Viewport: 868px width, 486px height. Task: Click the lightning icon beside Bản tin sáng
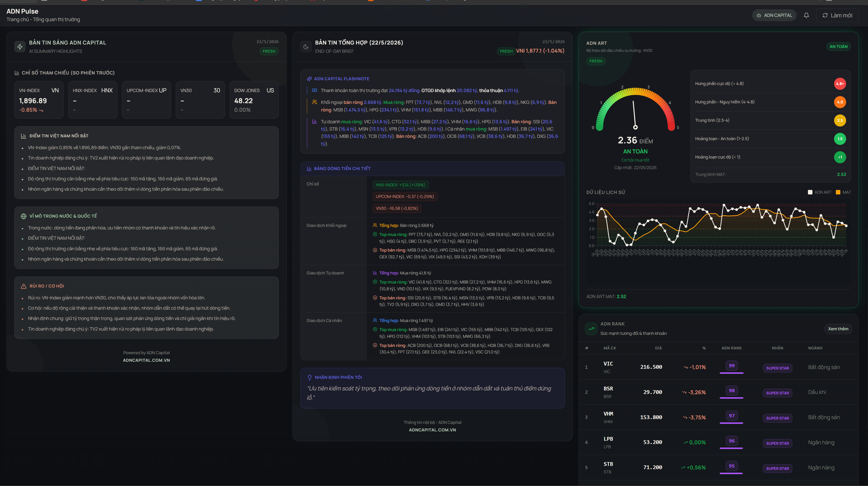[x=20, y=47]
